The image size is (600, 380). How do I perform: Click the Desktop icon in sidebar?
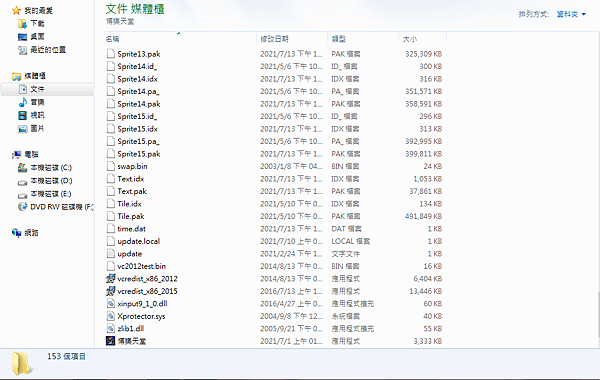click(x=23, y=37)
